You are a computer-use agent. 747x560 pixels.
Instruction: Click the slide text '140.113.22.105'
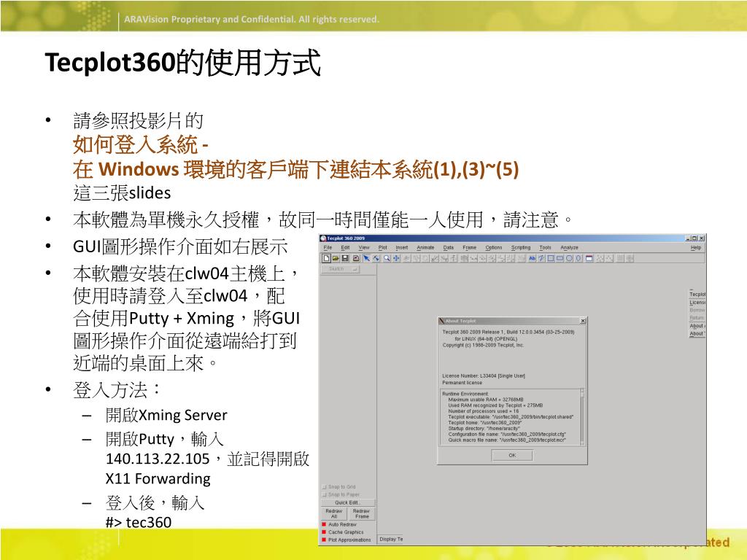click(x=158, y=459)
